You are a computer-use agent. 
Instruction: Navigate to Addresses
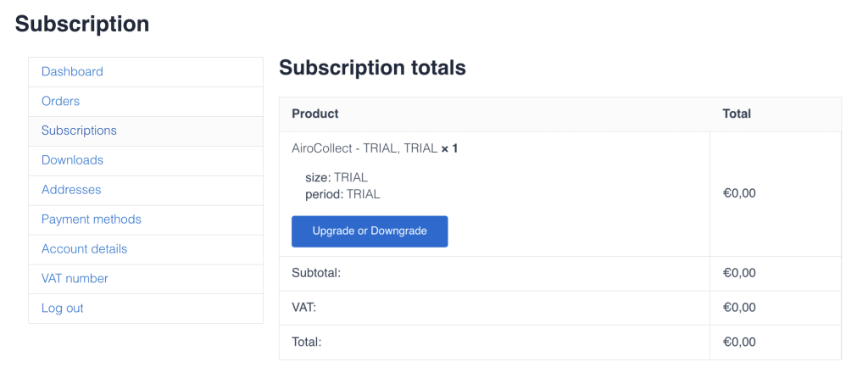71,190
